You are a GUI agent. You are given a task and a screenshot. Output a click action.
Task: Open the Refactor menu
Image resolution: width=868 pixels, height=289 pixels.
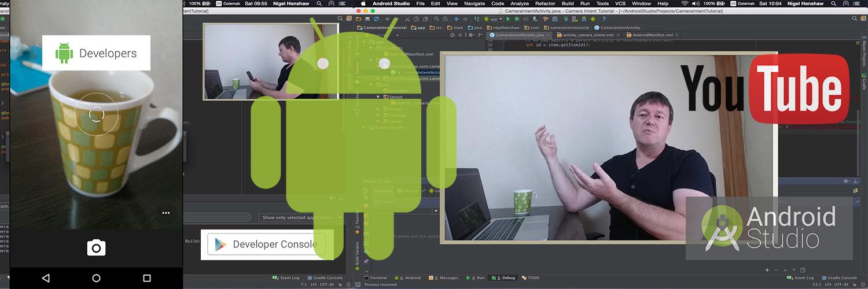click(545, 3)
